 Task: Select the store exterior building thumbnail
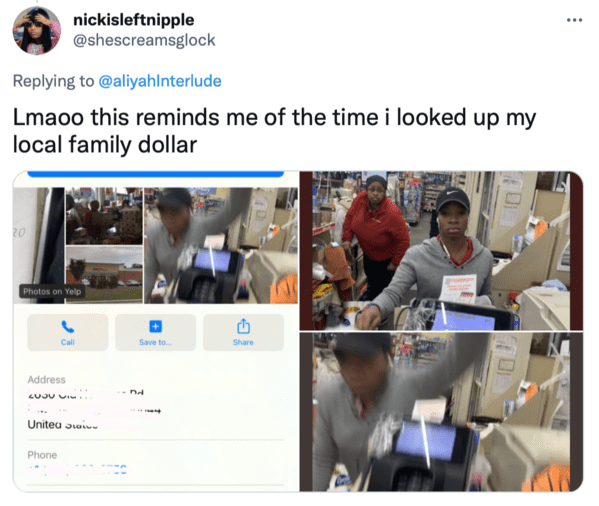click(x=104, y=275)
